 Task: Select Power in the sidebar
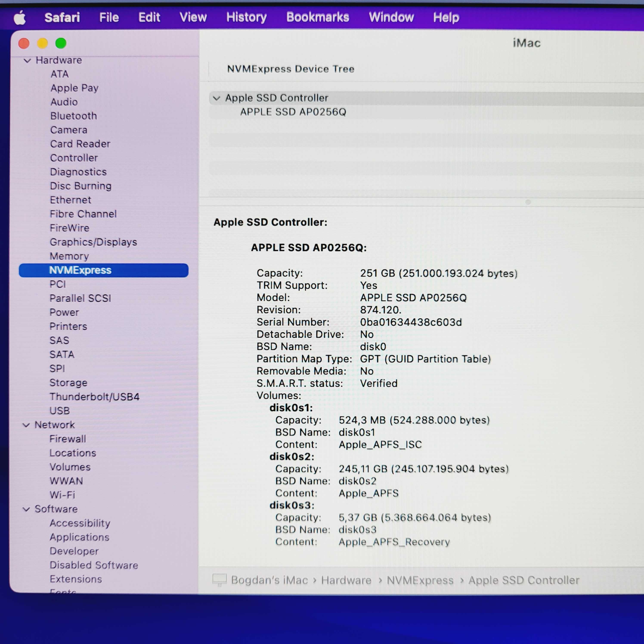tap(64, 312)
